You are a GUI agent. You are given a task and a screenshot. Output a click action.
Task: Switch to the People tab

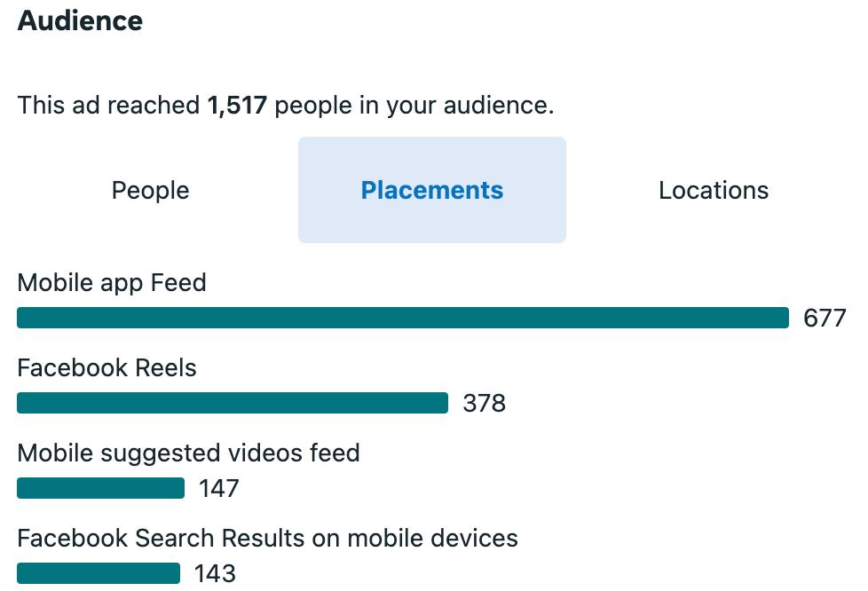[x=151, y=191]
